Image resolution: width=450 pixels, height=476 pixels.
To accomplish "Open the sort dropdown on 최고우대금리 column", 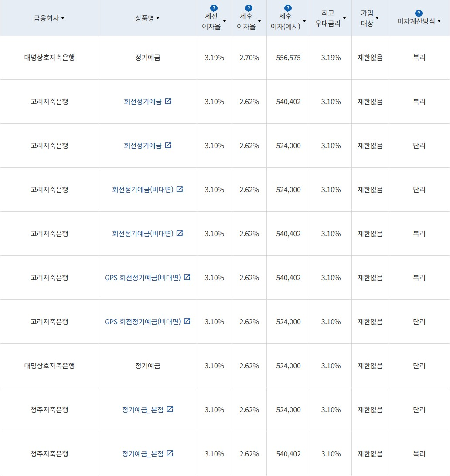I will click(344, 18).
